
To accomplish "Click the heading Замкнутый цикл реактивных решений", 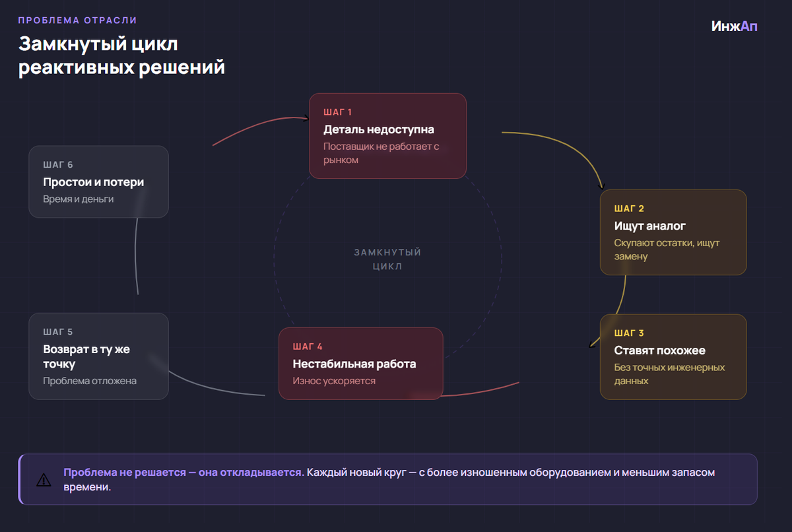I will (121, 55).
